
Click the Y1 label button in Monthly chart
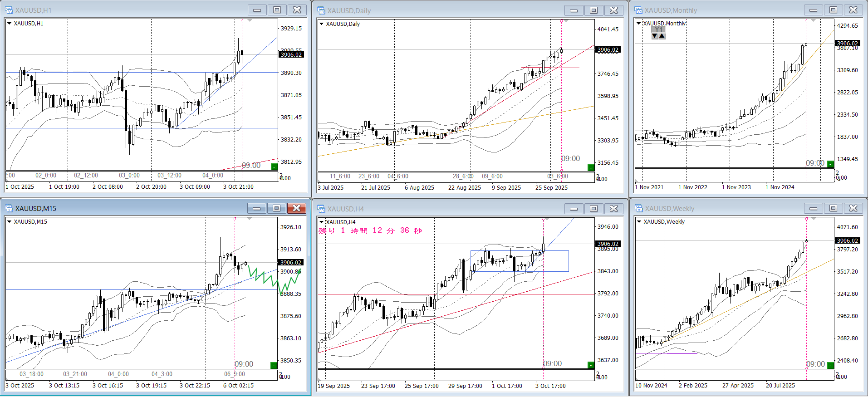click(658, 29)
